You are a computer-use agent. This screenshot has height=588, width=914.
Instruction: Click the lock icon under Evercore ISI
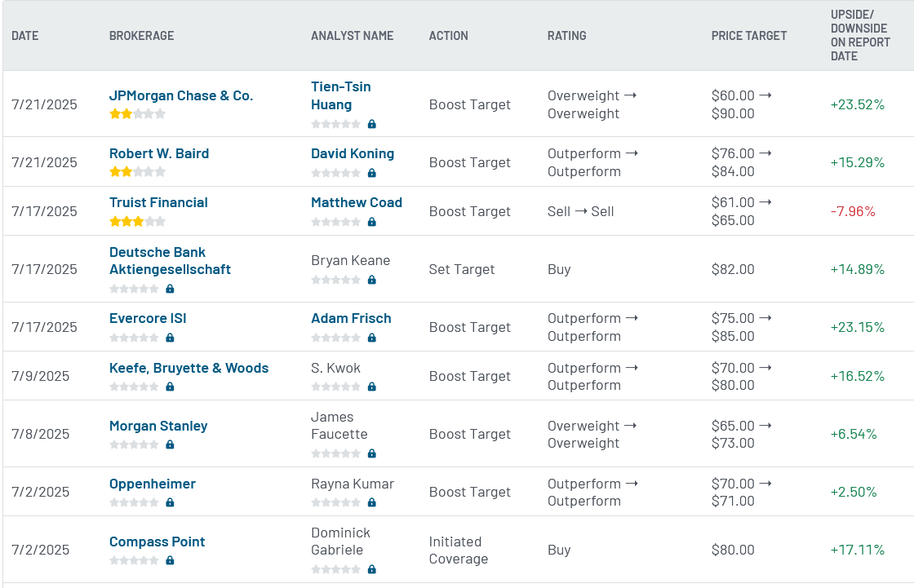coord(171,338)
